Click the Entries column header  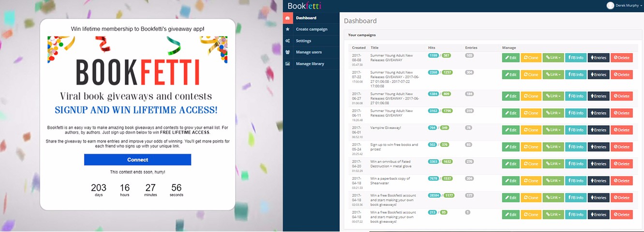pyautogui.click(x=471, y=48)
